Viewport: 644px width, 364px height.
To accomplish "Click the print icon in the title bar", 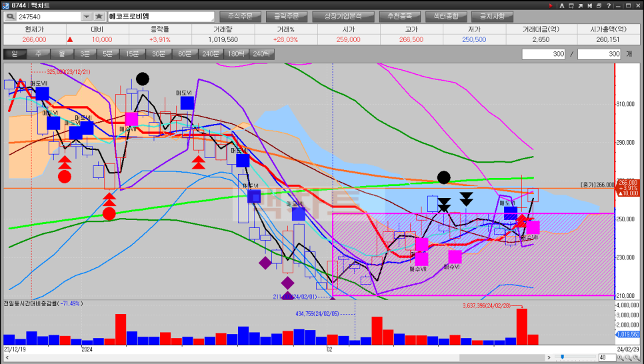I will (599, 6).
